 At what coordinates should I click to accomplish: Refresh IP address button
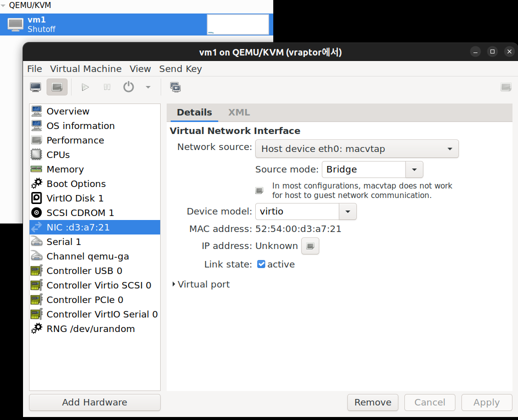click(310, 246)
